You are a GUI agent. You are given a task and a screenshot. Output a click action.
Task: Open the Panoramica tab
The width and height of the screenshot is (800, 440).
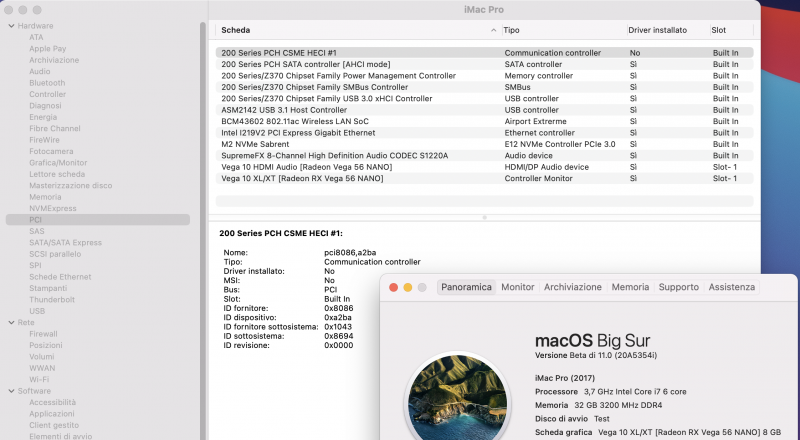[466, 287]
